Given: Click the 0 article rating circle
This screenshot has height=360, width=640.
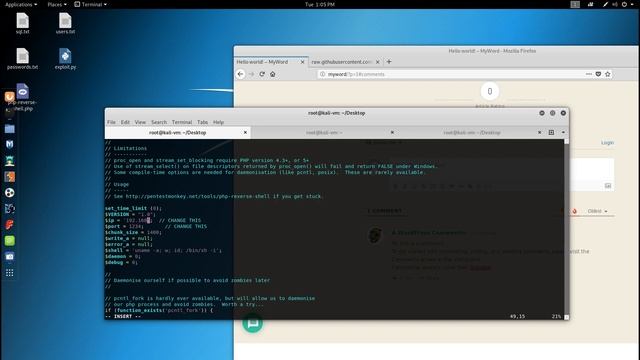Looking at the screenshot, I should [x=490, y=91].
